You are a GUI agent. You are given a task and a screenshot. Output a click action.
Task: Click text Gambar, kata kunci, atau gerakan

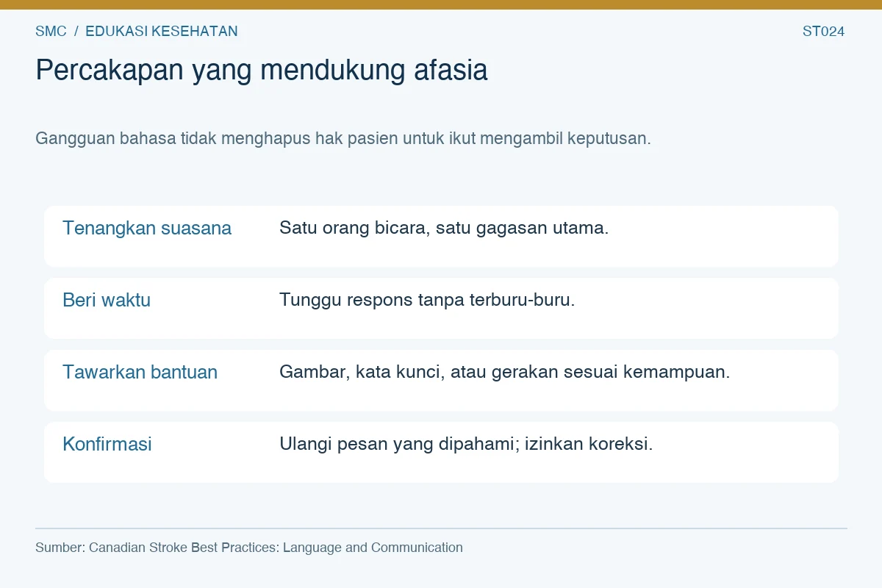coord(504,372)
